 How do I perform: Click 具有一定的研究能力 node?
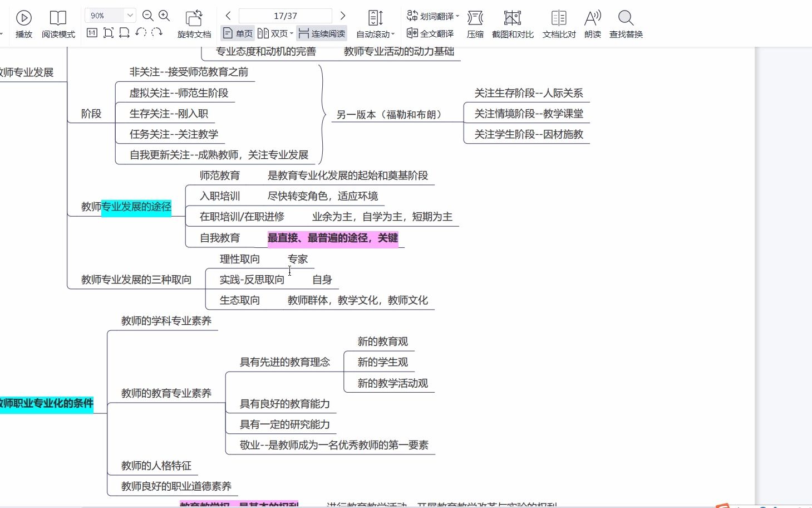[x=285, y=424]
